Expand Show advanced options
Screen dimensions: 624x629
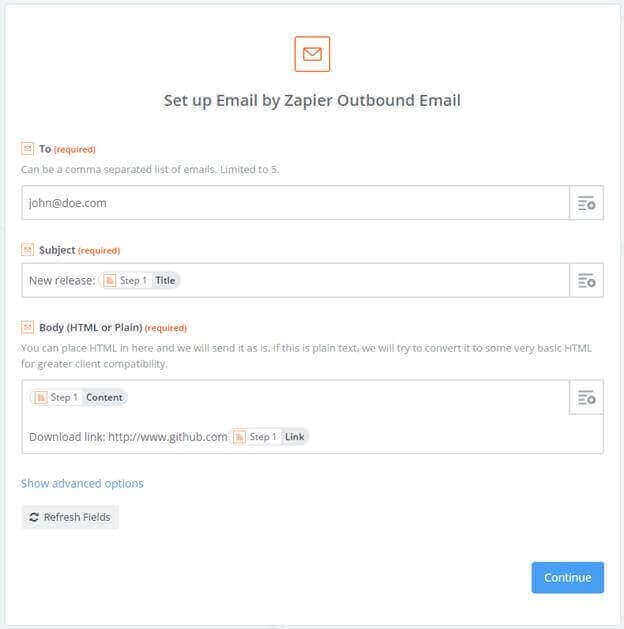pos(82,483)
